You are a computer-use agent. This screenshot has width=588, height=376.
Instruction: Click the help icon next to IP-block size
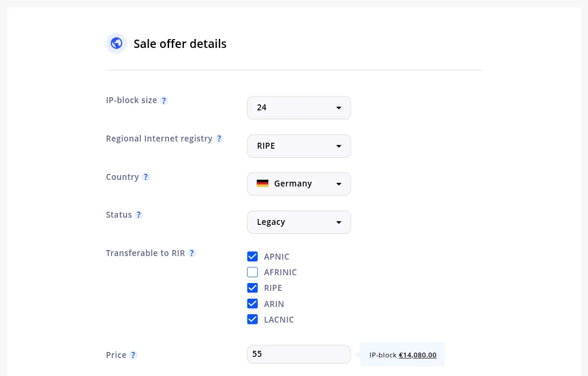point(164,101)
